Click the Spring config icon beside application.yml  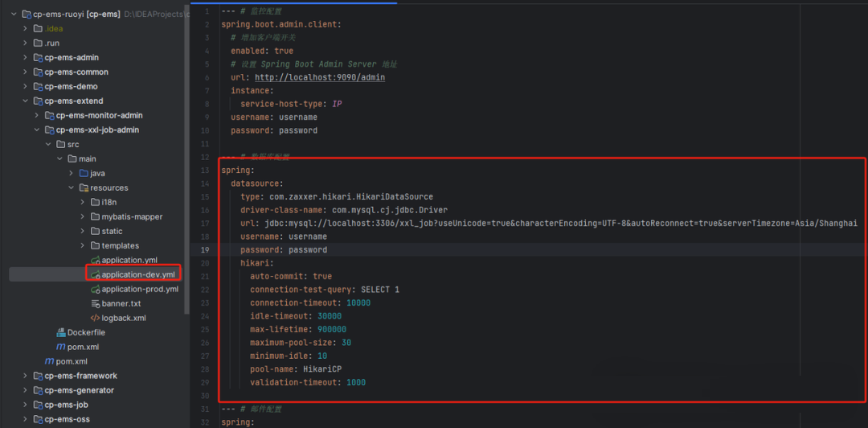tap(95, 261)
